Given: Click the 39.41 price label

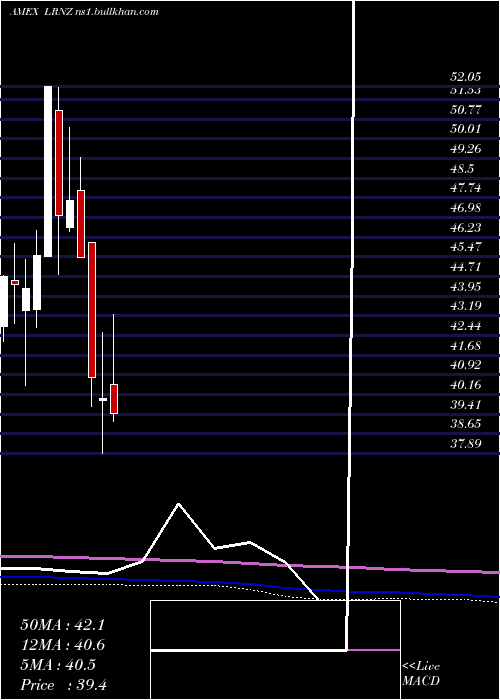Looking at the screenshot, I should [x=466, y=404].
